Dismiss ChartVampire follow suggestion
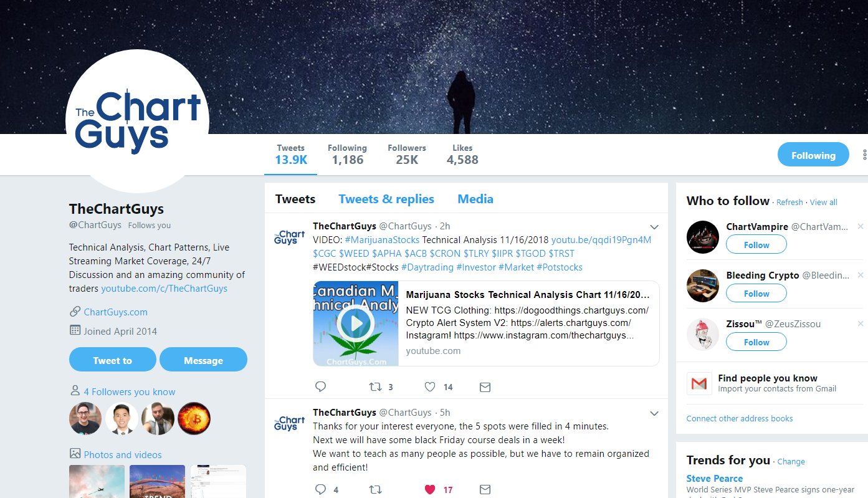This screenshot has height=498, width=868. click(861, 226)
